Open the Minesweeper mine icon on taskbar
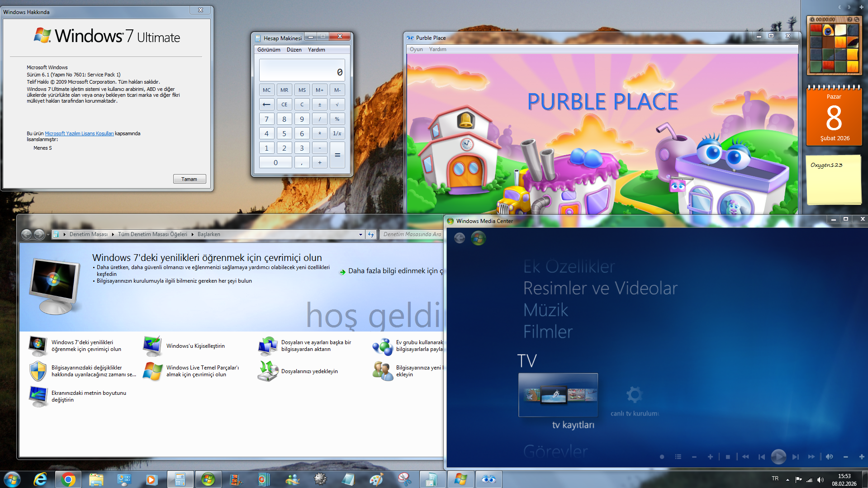The width and height of the screenshot is (868, 488). pos(320,479)
